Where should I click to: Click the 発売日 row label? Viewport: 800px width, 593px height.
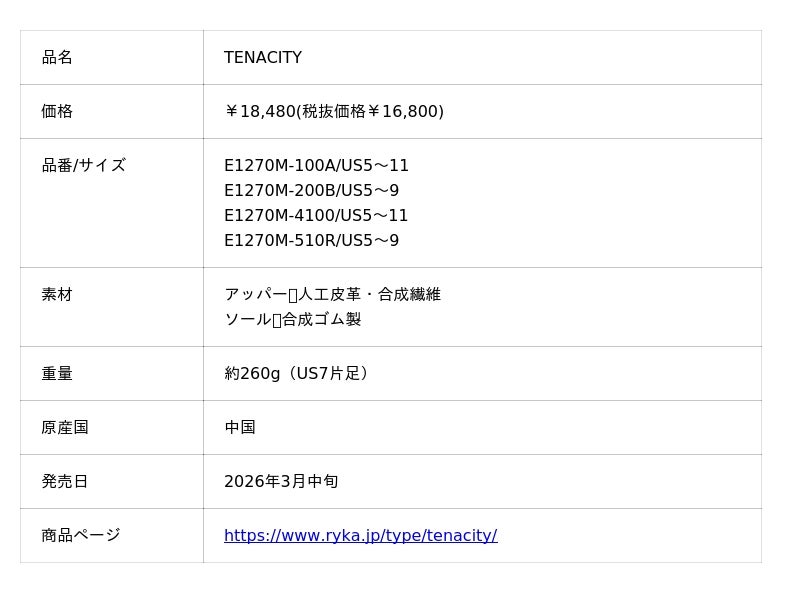65,482
